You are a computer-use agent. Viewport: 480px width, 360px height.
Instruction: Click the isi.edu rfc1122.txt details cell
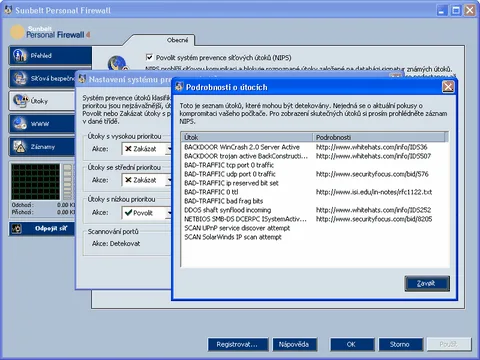pyautogui.click(x=374, y=192)
